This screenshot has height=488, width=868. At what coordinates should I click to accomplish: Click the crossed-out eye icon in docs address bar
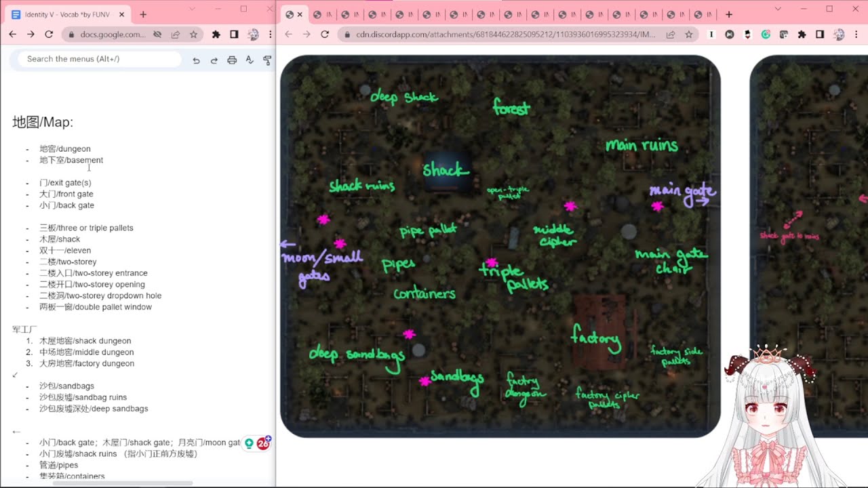pyautogui.click(x=157, y=34)
